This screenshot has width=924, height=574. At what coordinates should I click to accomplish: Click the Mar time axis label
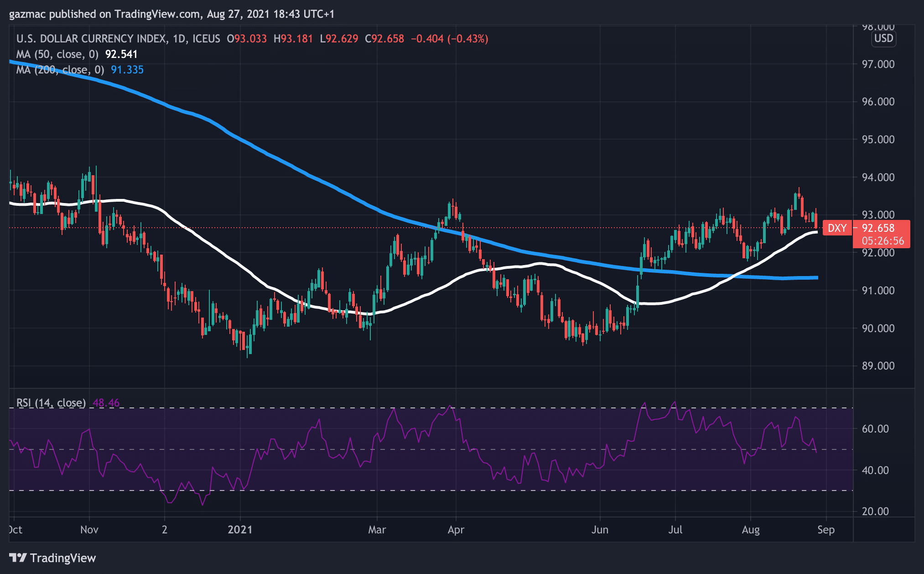377,530
